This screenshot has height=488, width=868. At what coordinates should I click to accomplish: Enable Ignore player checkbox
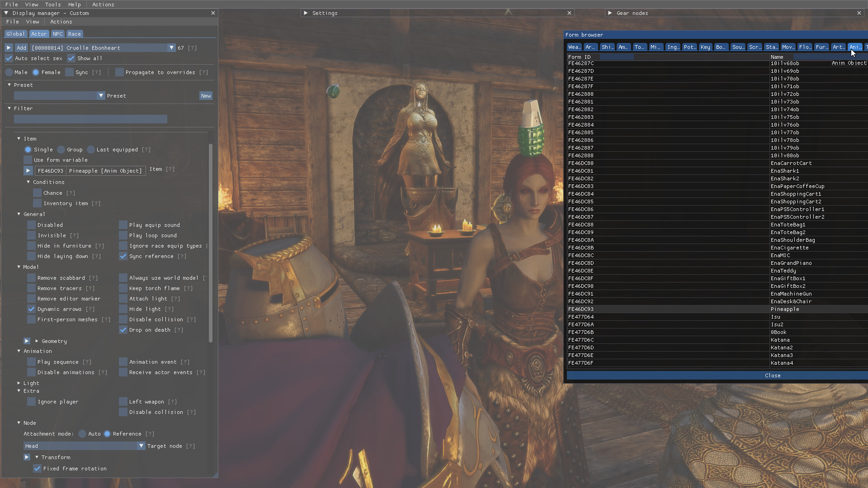31,402
